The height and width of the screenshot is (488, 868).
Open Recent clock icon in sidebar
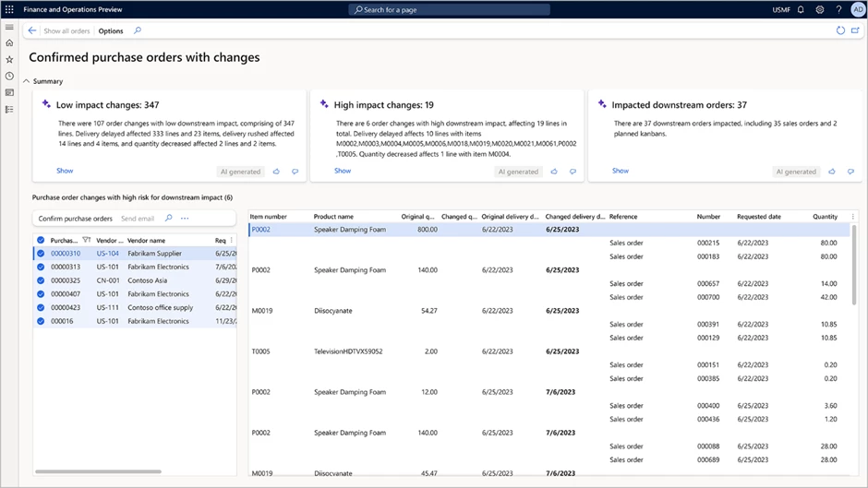(x=10, y=77)
